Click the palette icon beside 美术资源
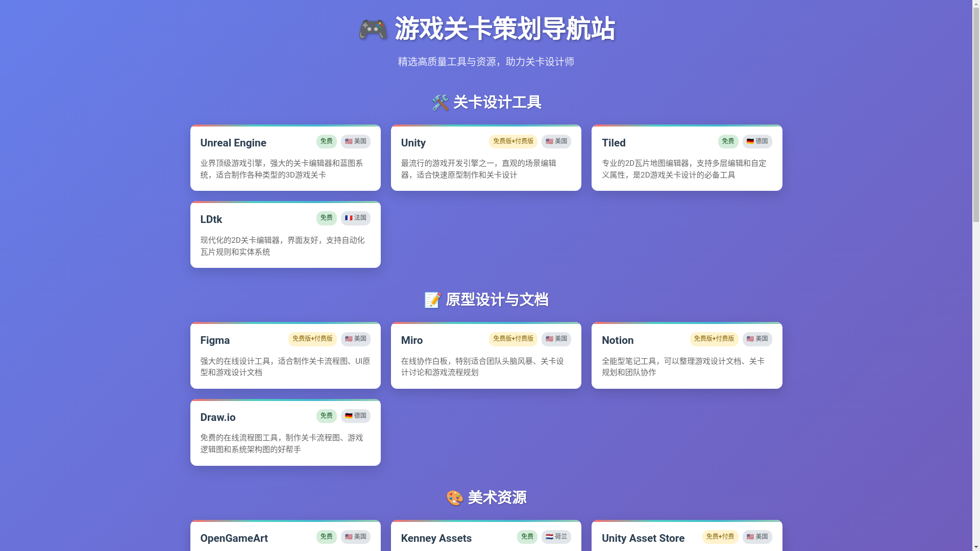Viewport: 980px width, 551px height. click(x=455, y=498)
